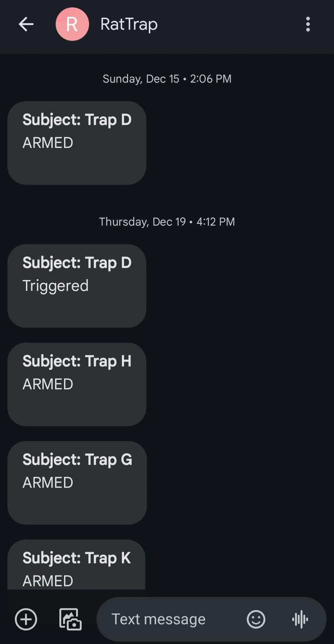Tap the Sunday, Dec 15 timestamp
The height and width of the screenshot is (644, 334).
pyautogui.click(x=167, y=79)
